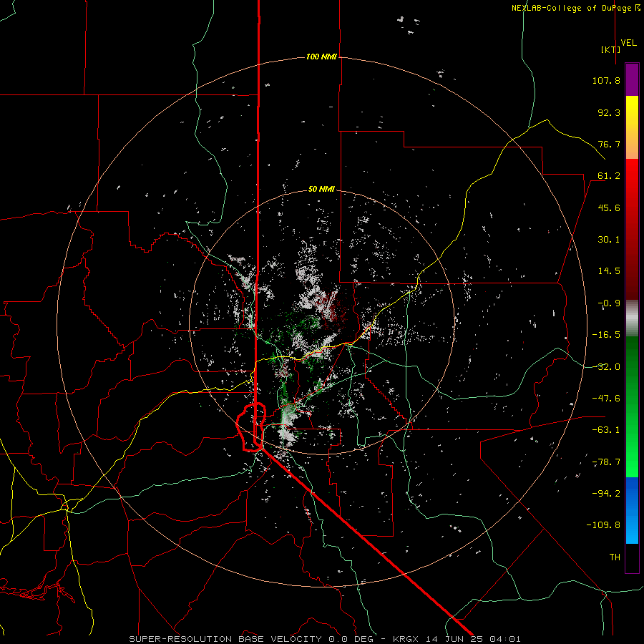644x644 pixels.
Task: Click the -94.2 velocity scale value
Action: point(606,494)
